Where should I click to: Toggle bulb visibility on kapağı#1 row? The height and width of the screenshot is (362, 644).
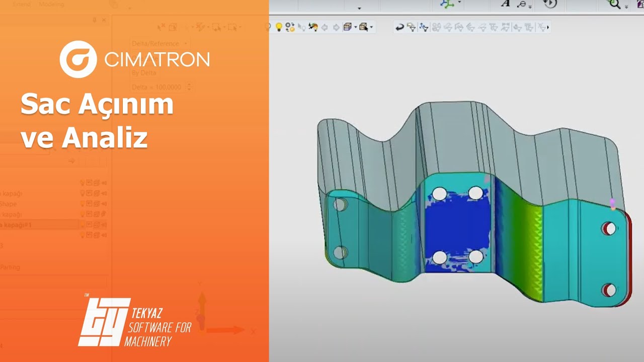click(x=83, y=225)
